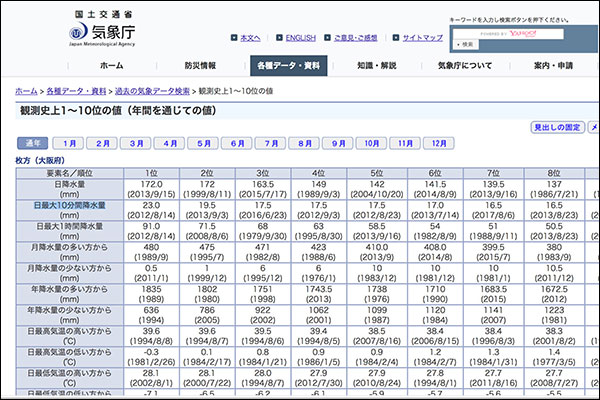Open the ホーム navigation menu

[112, 65]
